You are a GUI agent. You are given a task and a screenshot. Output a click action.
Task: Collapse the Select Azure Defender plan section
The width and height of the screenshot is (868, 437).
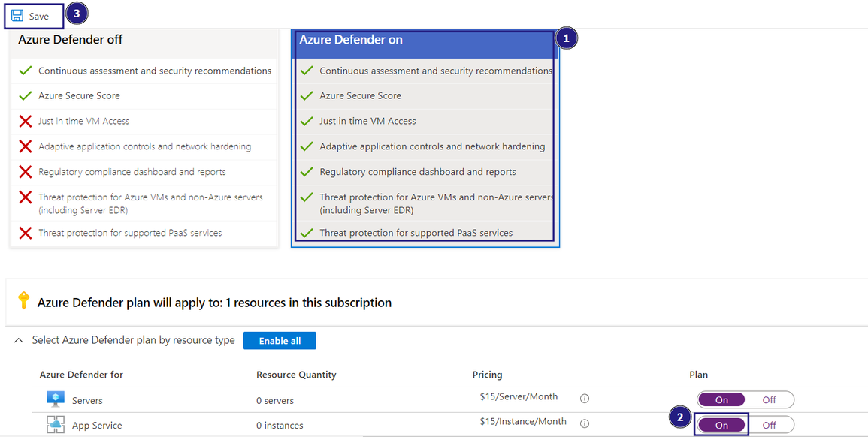click(18, 341)
